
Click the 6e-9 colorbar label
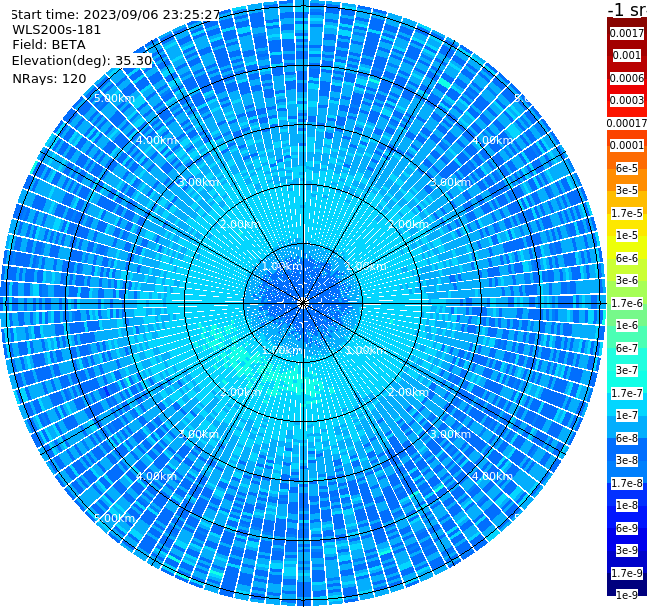tap(627, 528)
